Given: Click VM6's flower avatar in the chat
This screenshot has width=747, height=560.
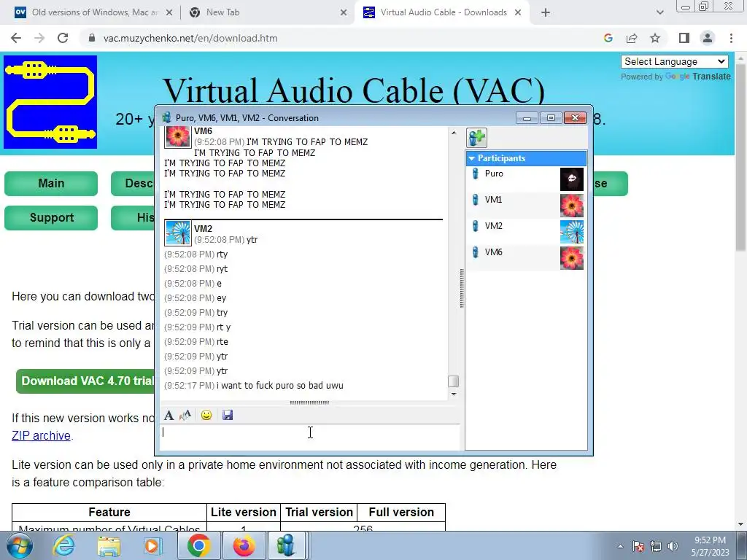Looking at the screenshot, I should click(x=178, y=136).
